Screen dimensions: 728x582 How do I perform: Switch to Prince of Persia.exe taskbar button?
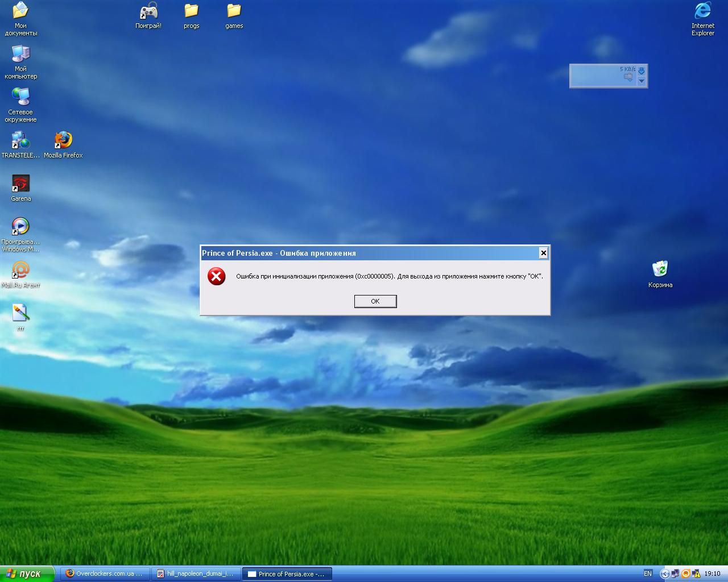287,573
